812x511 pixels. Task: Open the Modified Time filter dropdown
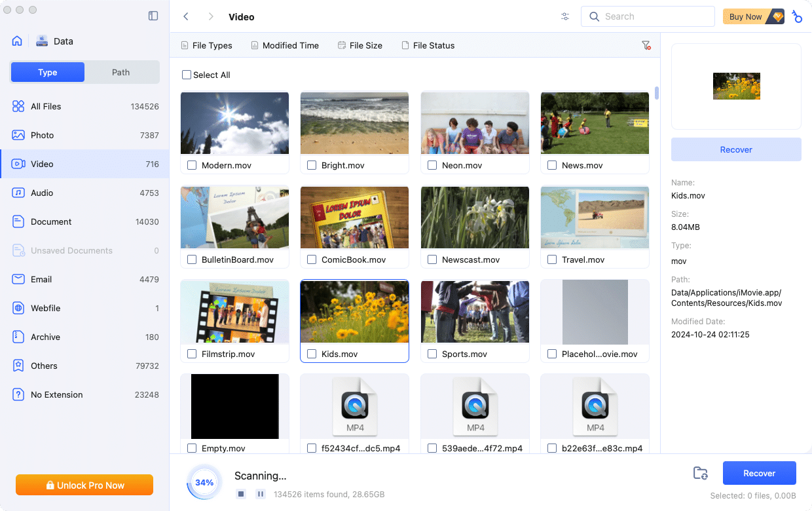tap(285, 45)
